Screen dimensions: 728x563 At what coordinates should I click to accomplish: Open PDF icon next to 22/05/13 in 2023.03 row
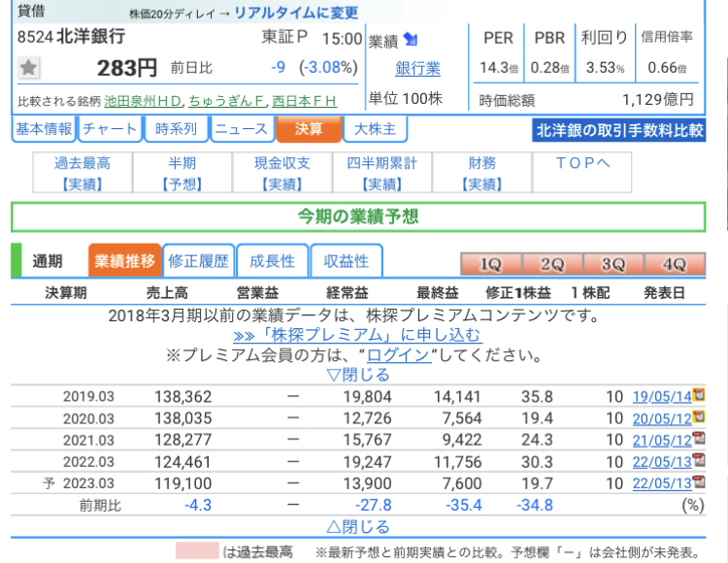[x=699, y=481]
